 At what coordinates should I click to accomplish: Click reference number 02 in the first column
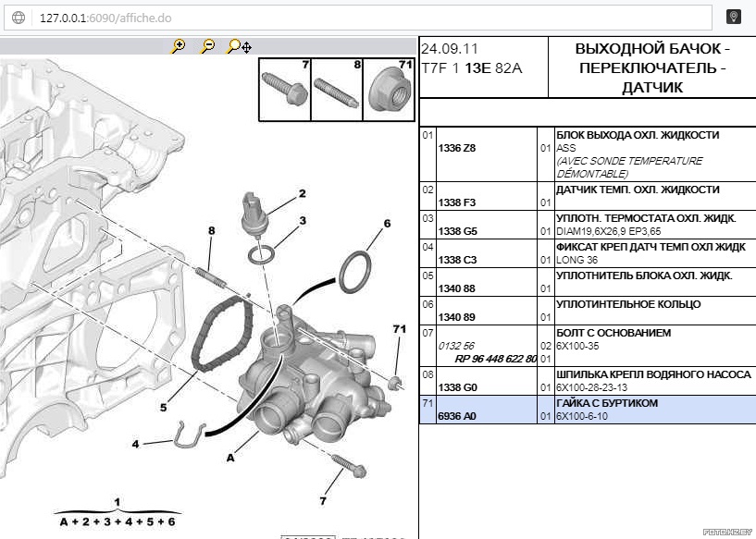point(428,190)
